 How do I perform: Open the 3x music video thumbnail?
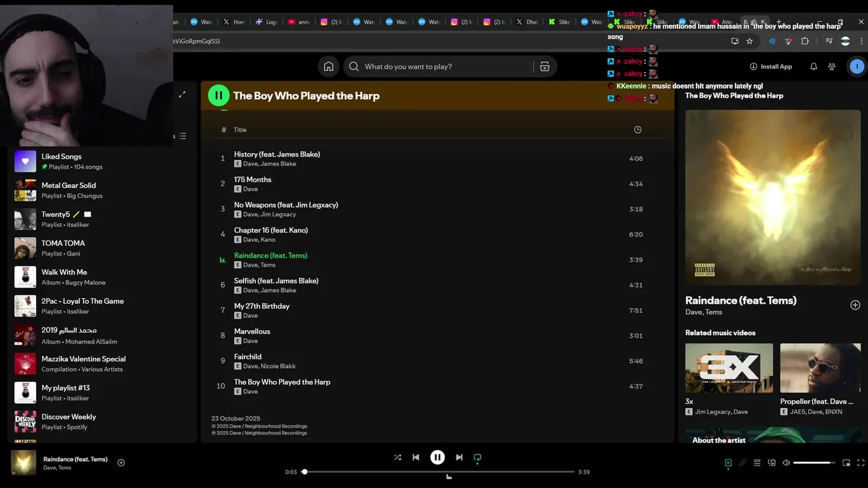(x=729, y=368)
